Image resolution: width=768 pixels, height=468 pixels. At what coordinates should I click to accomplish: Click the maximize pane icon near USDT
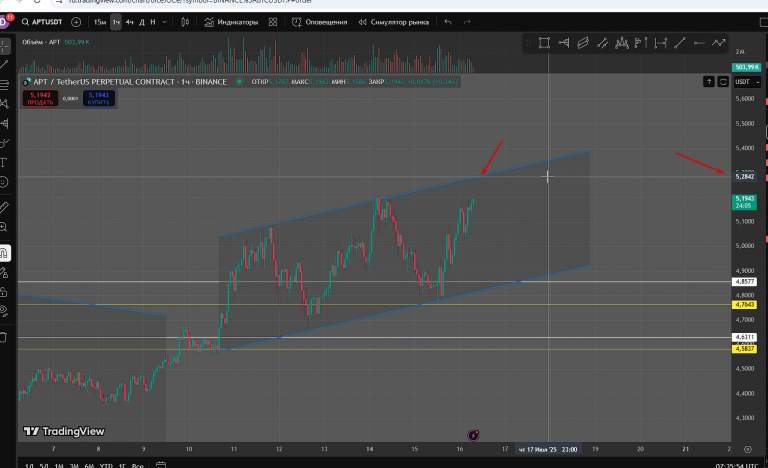723,82
